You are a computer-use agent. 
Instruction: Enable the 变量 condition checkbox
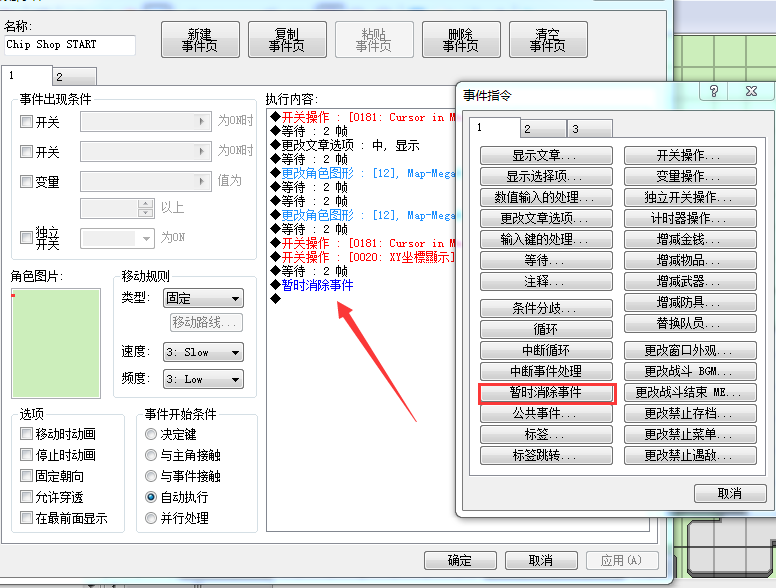26,182
